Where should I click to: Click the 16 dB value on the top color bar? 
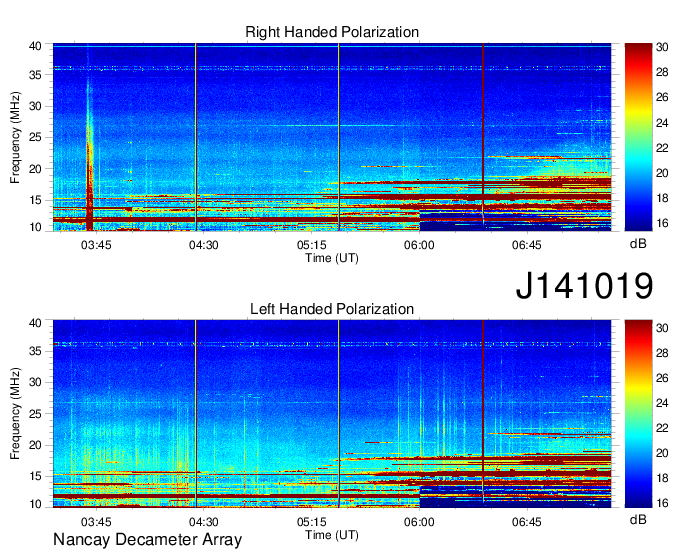click(662, 223)
